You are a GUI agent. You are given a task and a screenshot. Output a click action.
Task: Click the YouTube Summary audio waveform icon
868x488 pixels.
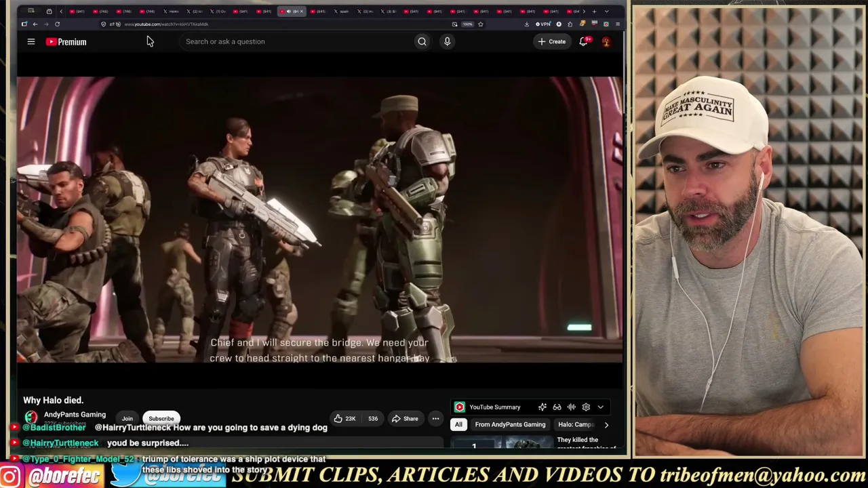[571, 407]
